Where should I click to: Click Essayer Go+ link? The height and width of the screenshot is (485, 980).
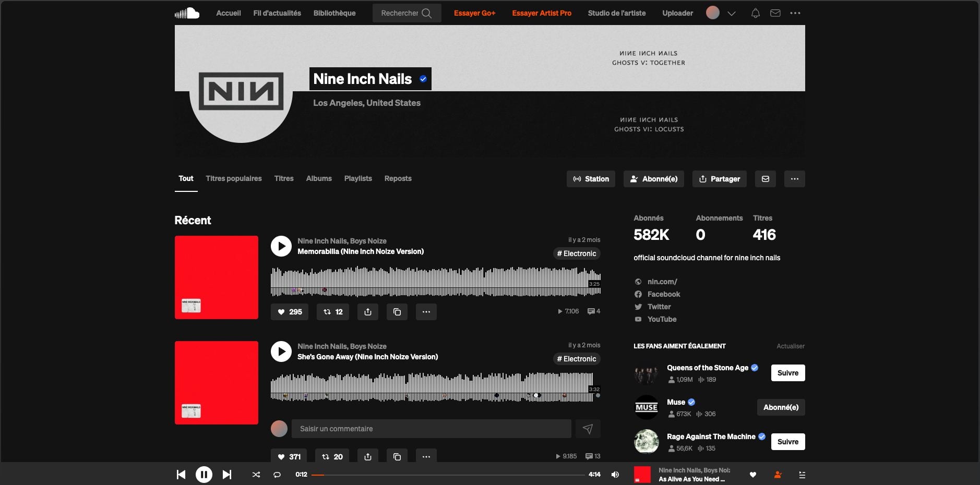[474, 13]
